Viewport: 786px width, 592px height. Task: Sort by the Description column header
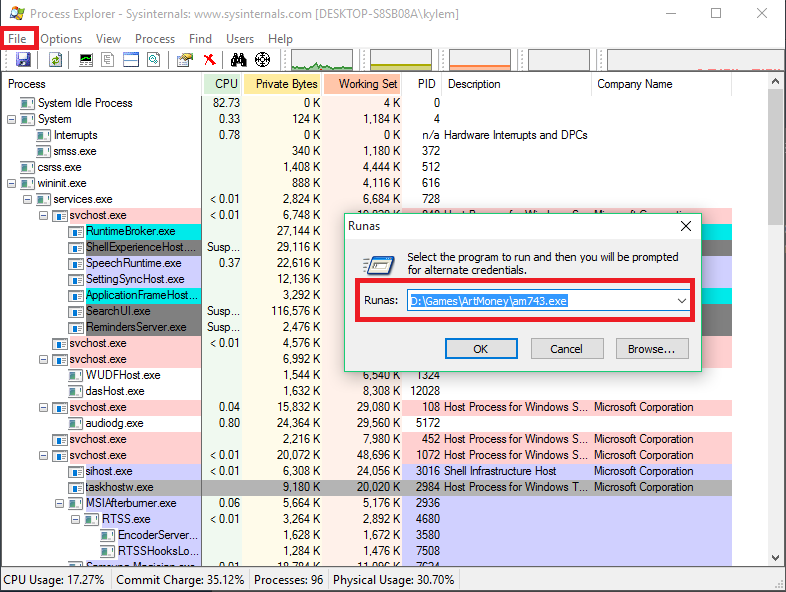[x=517, y=84]
